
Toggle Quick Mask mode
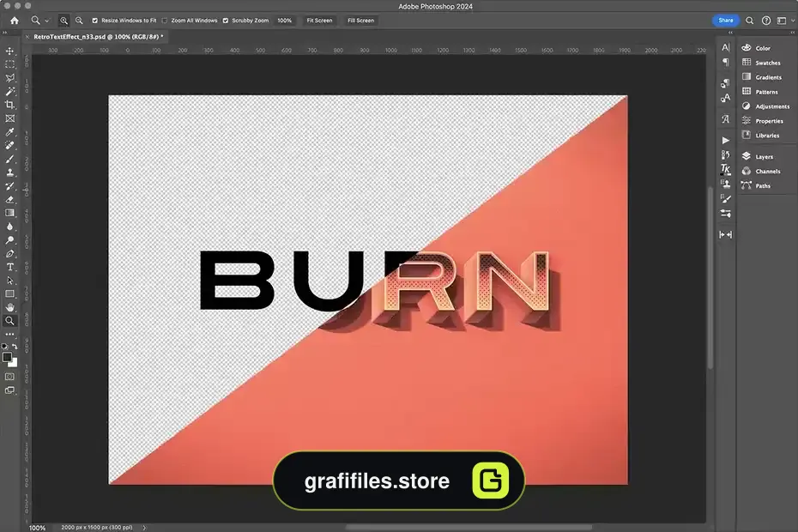coord(9,377)
